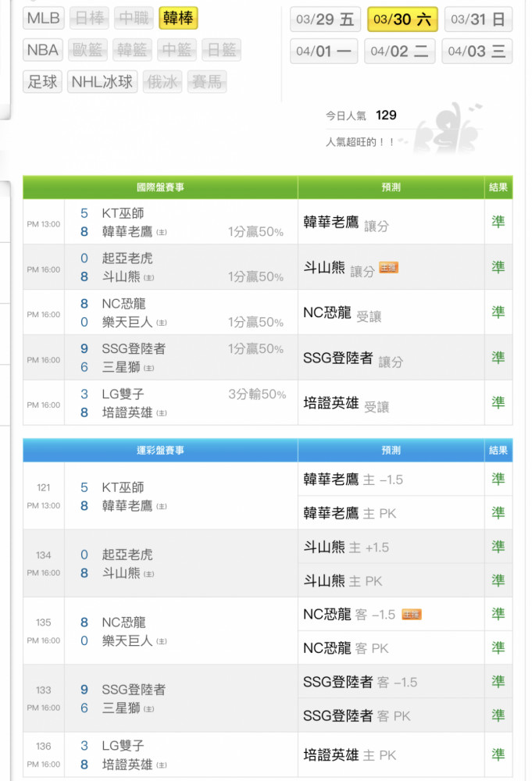Click 準 result for 培證英雄 主 PK row
Image resolution: width=532 pixels, height=781 pixels.
click(498, 754)
